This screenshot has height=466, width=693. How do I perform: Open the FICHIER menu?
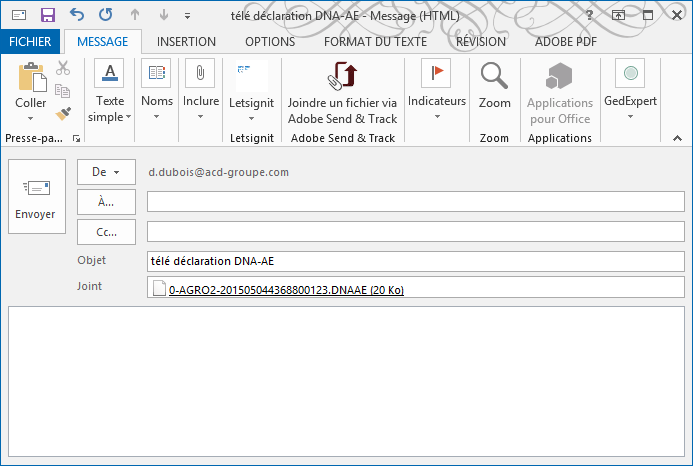coord(31,42)
